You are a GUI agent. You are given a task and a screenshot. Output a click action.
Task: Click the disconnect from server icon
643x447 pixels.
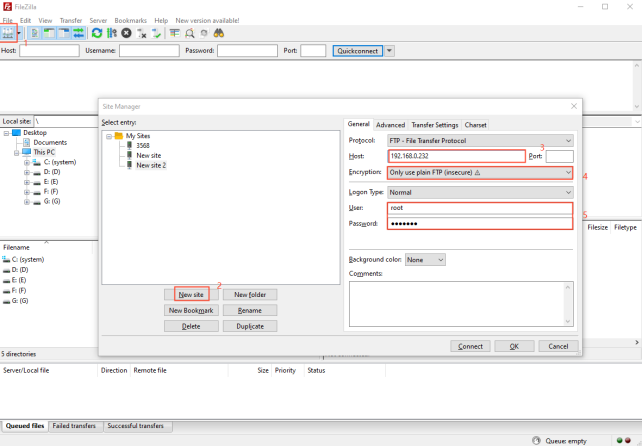click(142, 33)
